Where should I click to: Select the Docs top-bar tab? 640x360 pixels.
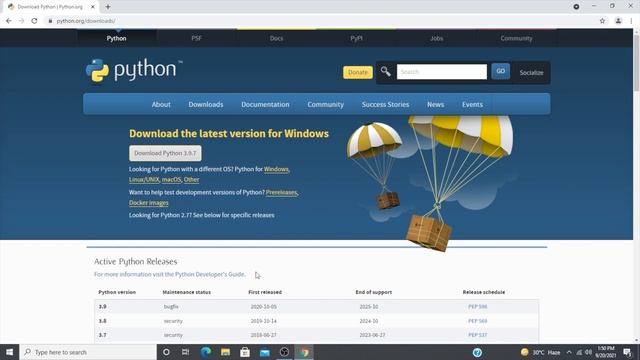276,38
